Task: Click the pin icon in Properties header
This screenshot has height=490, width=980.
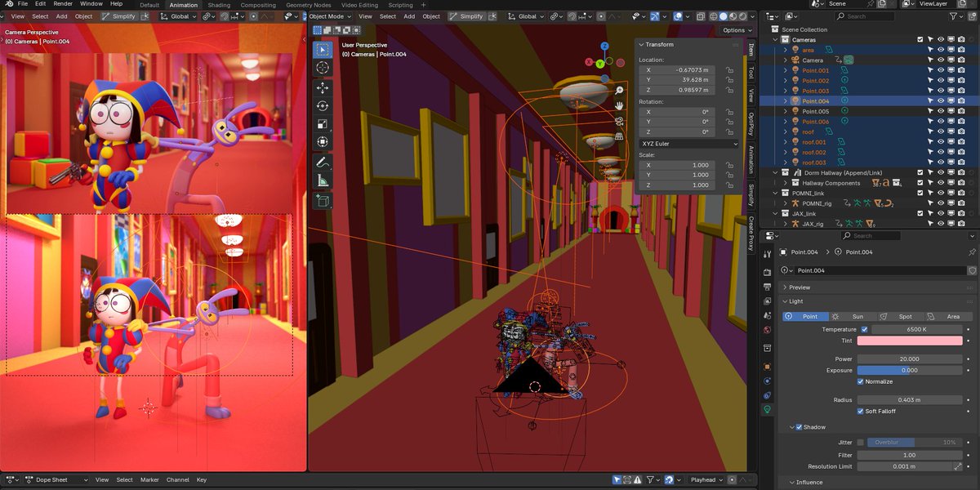Action: click(x=972, y=252)
